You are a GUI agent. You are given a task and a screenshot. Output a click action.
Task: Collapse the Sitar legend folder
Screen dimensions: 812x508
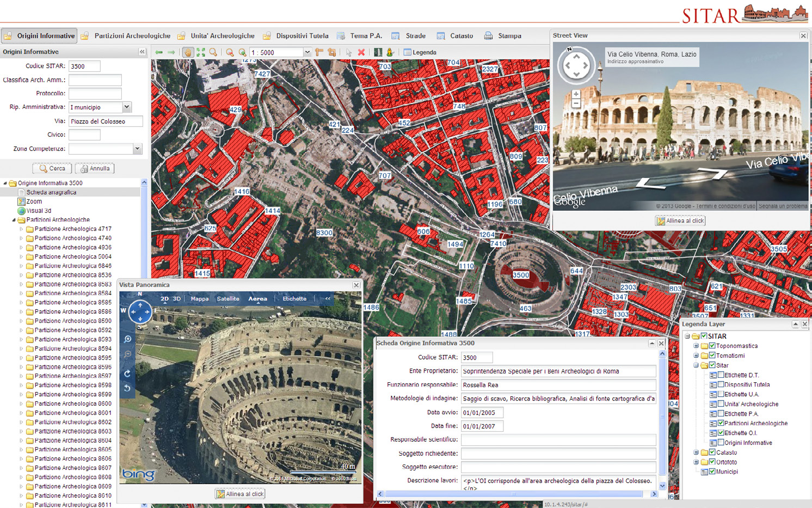click(x=696, y=365)
